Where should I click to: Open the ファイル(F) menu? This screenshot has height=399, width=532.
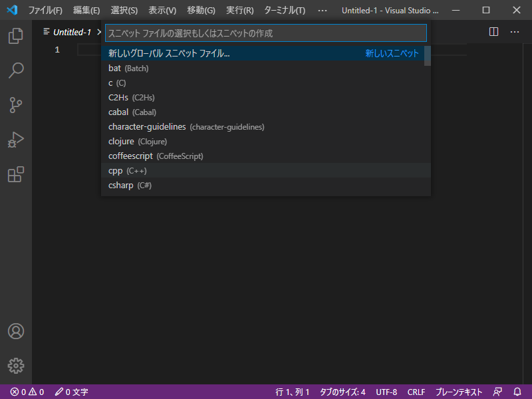(x=45, y=10)
